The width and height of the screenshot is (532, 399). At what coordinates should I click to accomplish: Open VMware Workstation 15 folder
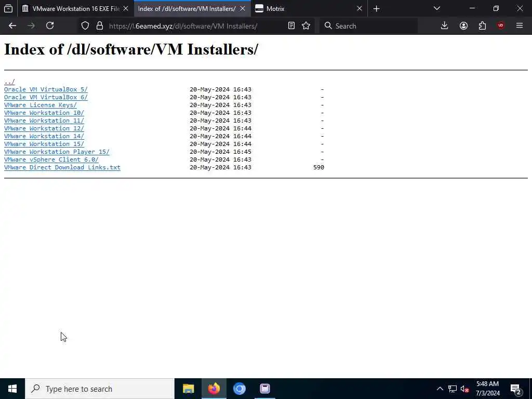click(x=44, y=144)
